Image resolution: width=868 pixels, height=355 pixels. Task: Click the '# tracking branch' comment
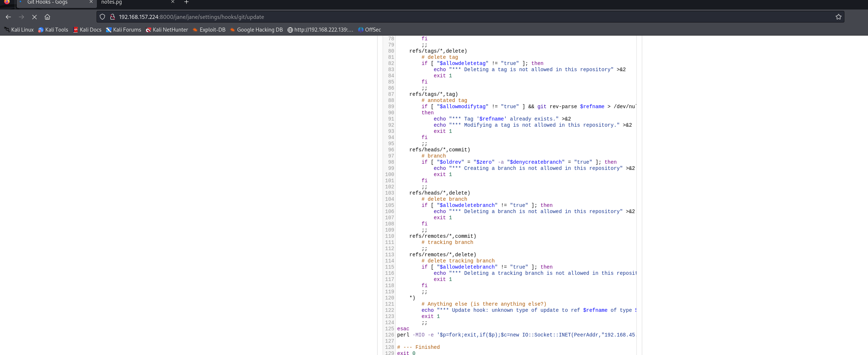tap(447, 242)
